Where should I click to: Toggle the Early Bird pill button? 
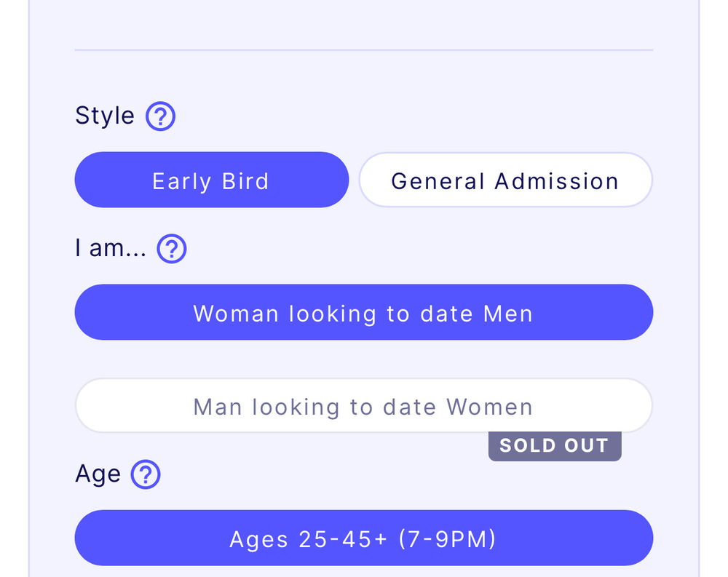coord(212,180)
